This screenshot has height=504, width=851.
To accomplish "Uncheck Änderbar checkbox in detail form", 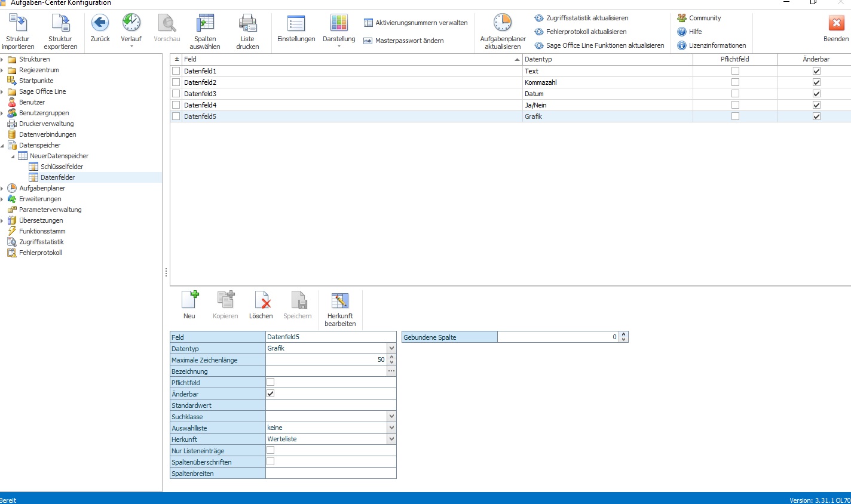I will coord(270,394).
